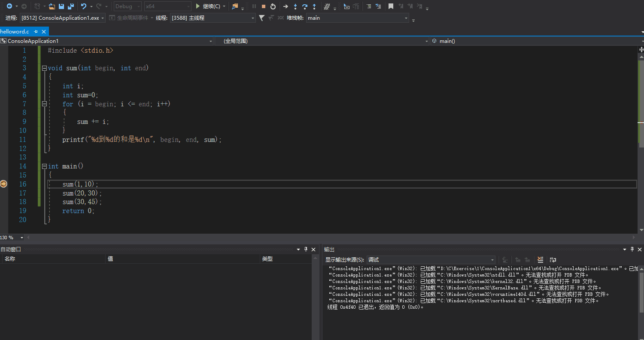This screenshot has height=340, width=644.
Task: Open the main() member navigation dropdown
Action: coord(537,41)
